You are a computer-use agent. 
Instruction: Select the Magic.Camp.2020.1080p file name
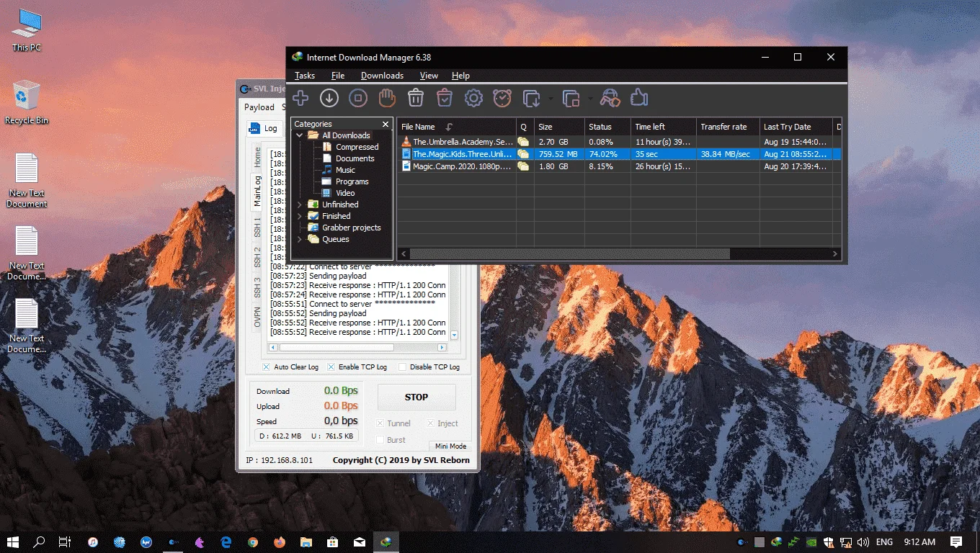point(463,166)
